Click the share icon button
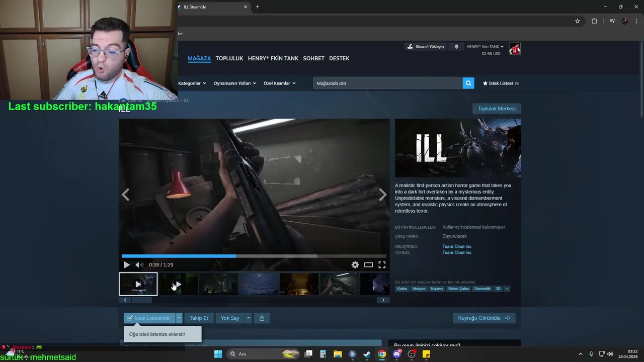644x362 pixels. click(262, 318)
